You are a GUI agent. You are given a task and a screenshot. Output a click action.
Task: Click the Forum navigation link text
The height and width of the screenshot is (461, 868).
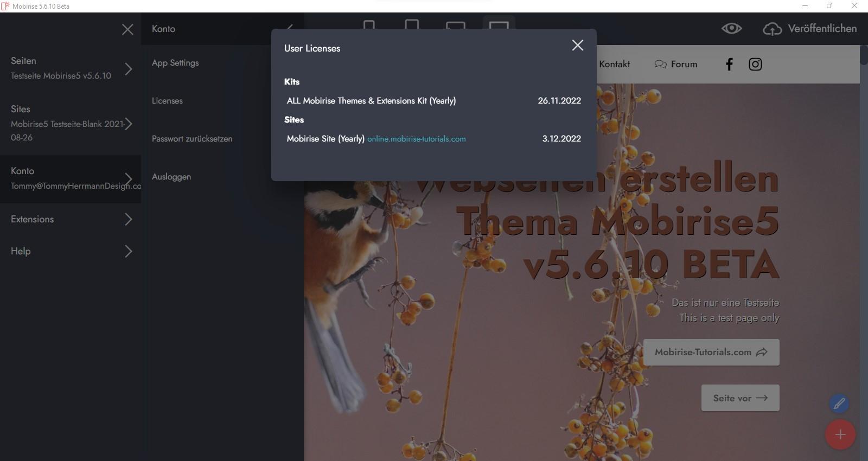click(x=684, y=64)
